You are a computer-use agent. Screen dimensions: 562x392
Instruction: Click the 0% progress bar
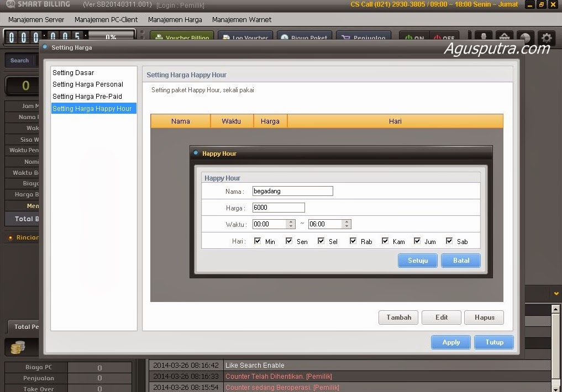(111, 36)
